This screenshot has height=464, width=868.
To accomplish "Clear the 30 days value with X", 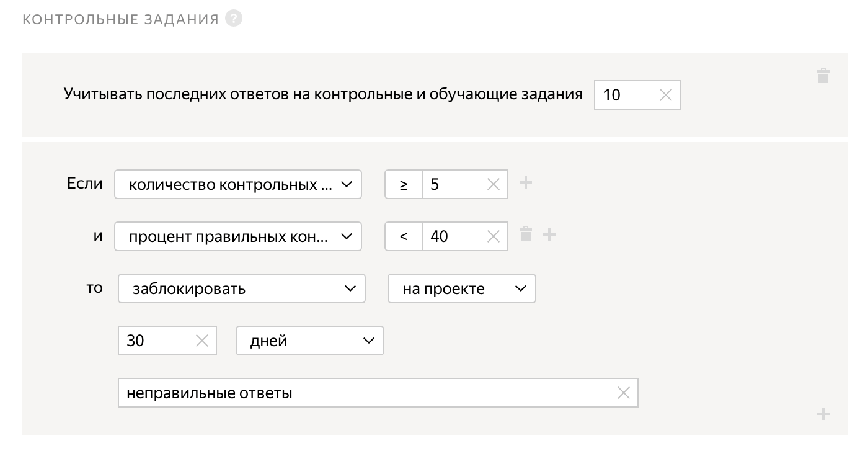I will pyautogui.click(x=202, y=341).
